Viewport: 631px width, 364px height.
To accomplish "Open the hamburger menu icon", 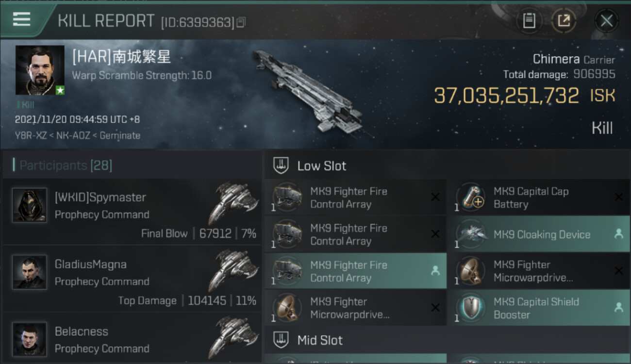I will [21, 19].
